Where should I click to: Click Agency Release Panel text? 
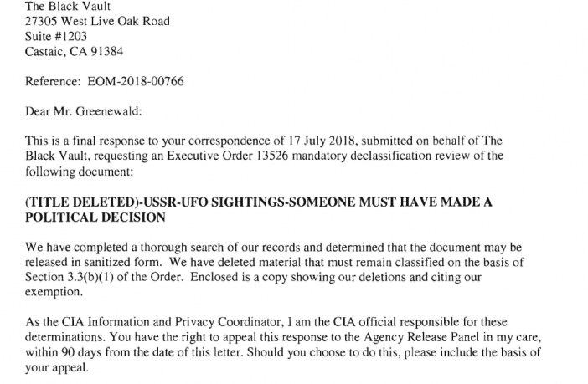coord(421,337)
